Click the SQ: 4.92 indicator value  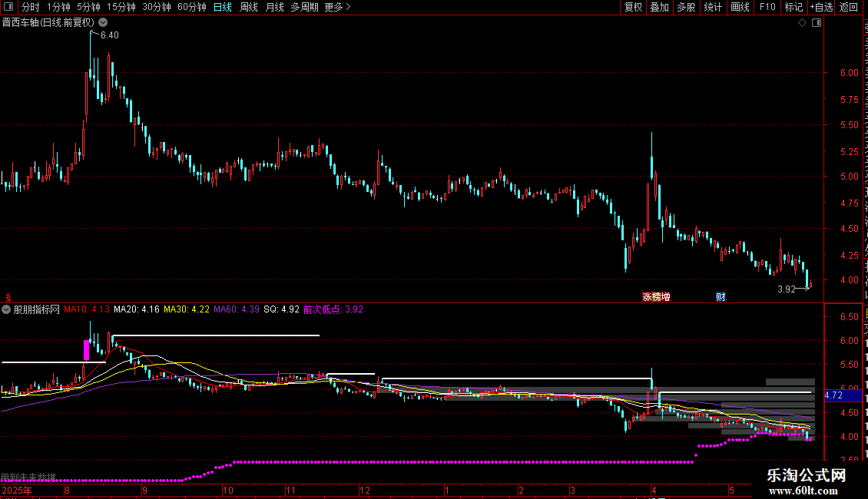(281, 309)
